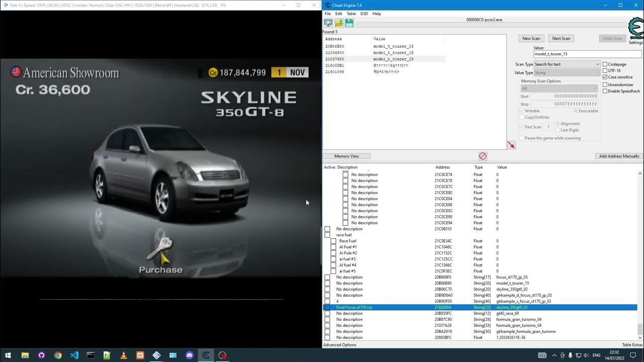Click the address list scroll down arrow

pyautogui.click(x=640, y=338)
